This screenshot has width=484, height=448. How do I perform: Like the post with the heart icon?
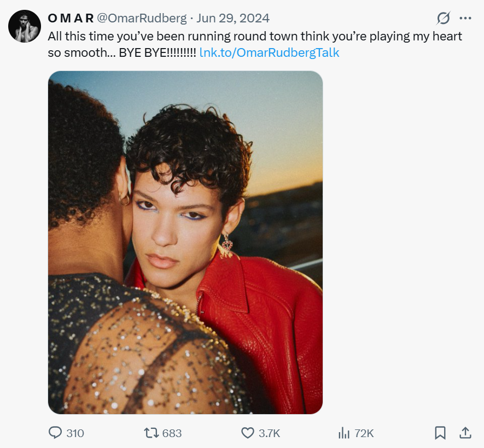coord(248,433)
